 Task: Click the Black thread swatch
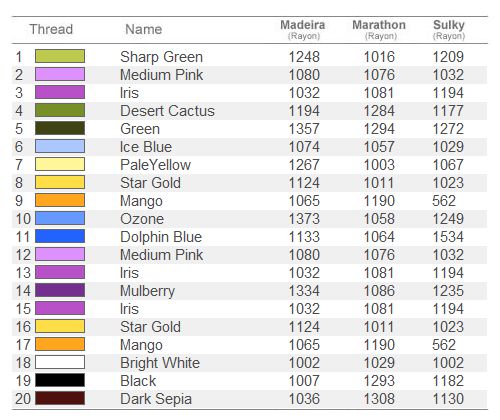[60, 380]
